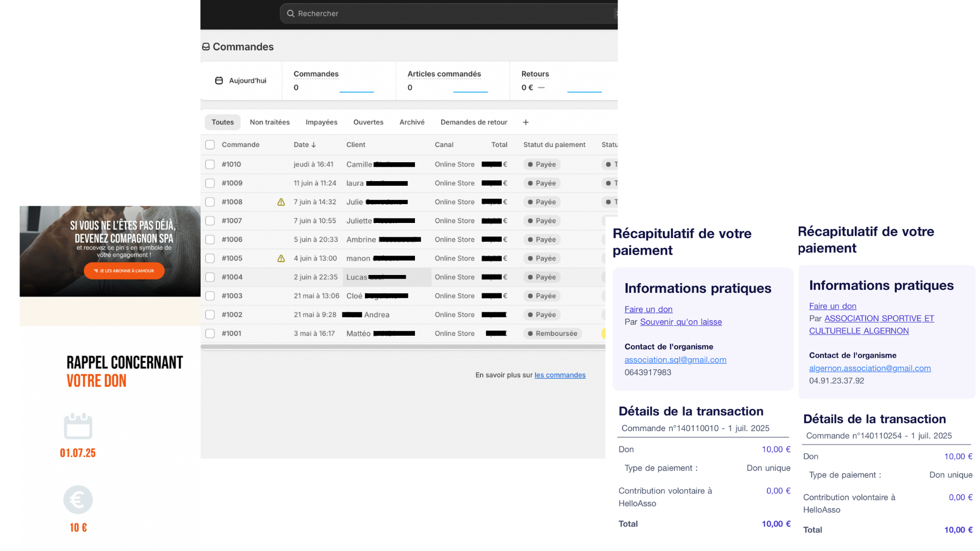The height and width of the screenshot is (551, 980).
Task: Click warning triangle on order #1005
Action: point(281,259)
